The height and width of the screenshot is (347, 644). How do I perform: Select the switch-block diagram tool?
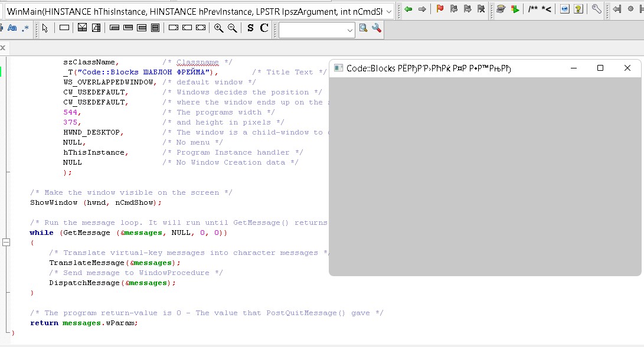coord(96,28)
